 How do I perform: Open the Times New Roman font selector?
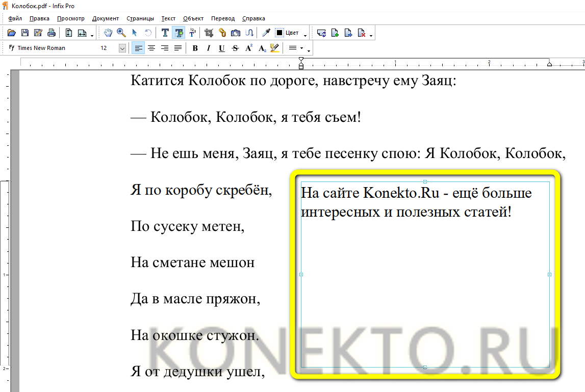tap(51, 48)
